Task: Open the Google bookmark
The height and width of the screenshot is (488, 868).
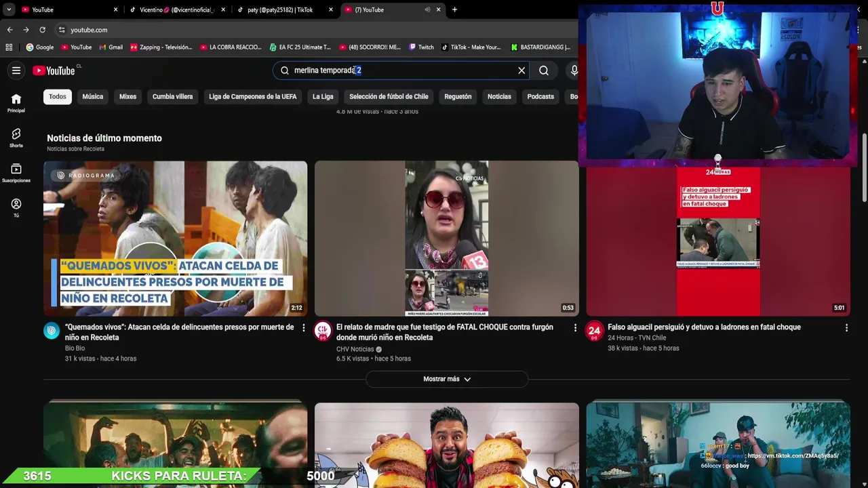Action: click(40, 47)
